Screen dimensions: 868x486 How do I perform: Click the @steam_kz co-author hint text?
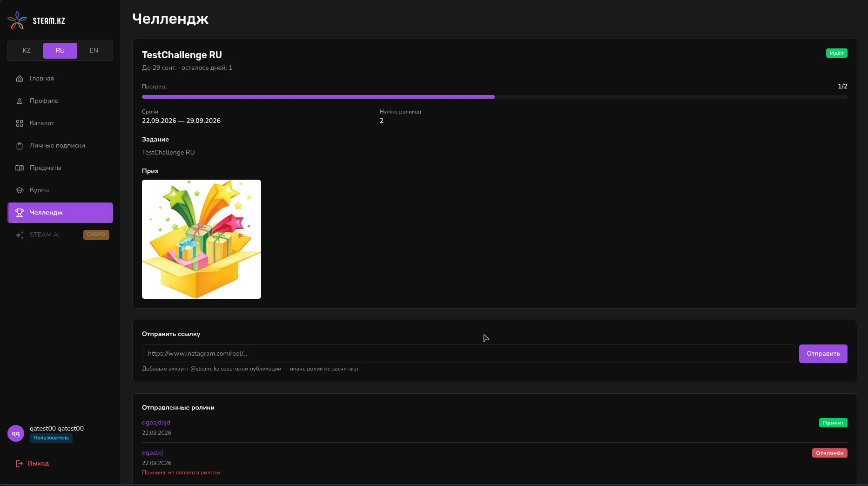click(250, 369)
